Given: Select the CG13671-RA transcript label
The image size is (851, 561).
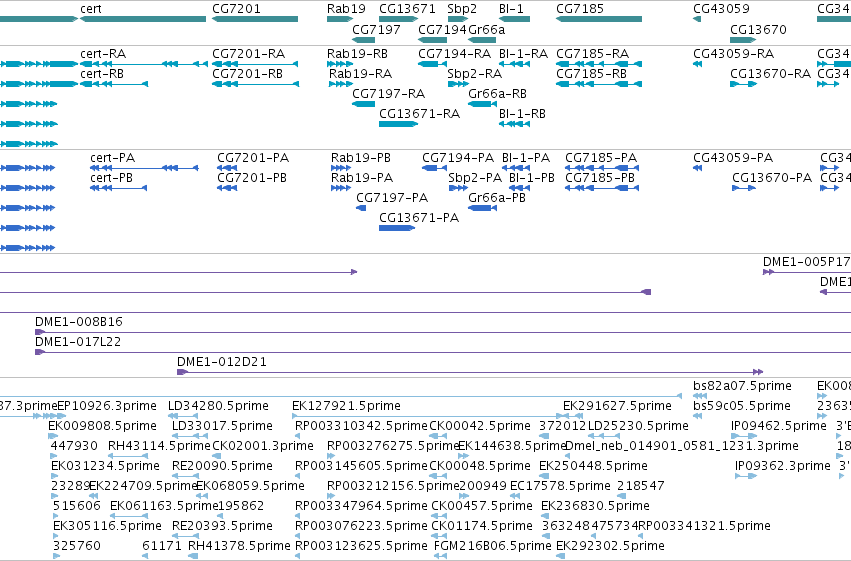Looking at the screenshot, I should click(x=420, y=114).
